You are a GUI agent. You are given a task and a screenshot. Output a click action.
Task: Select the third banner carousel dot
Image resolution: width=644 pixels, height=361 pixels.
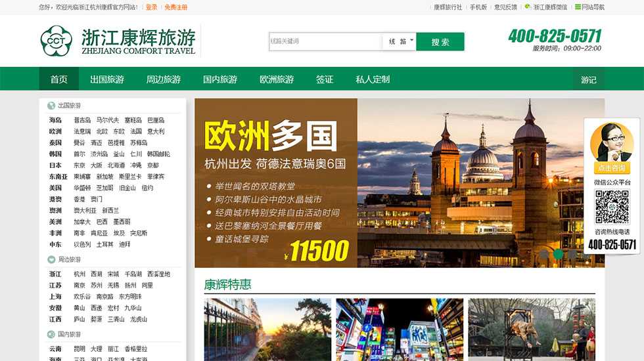click(x=572, y=255)
